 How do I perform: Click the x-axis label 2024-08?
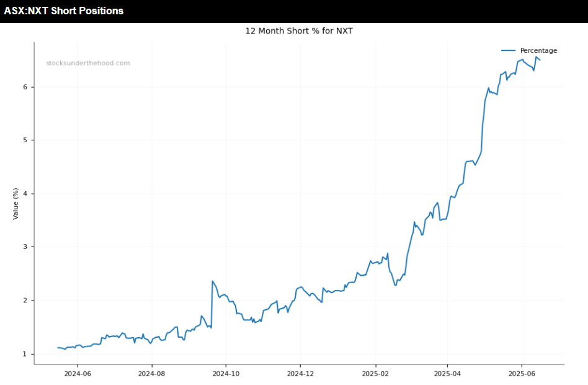151,374
